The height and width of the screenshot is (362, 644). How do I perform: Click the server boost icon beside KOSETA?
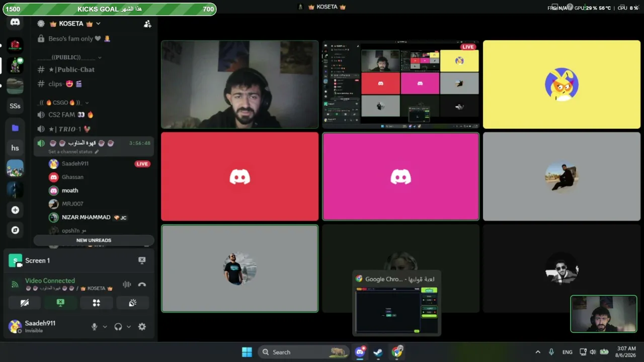click(41, 24)
